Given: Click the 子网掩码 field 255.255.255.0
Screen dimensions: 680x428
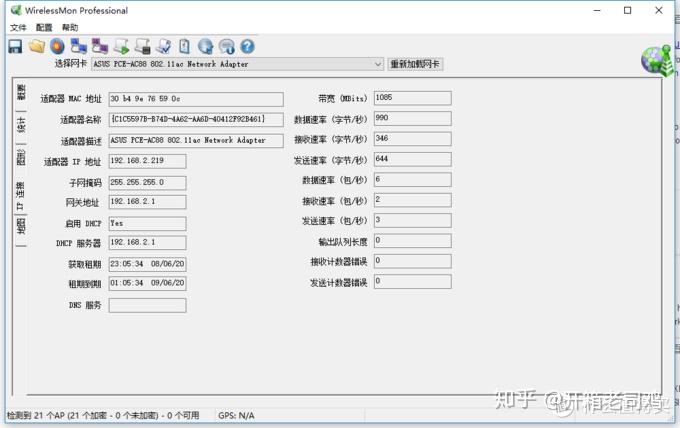Looking at the screenshot, I should (x=147, y=183).
